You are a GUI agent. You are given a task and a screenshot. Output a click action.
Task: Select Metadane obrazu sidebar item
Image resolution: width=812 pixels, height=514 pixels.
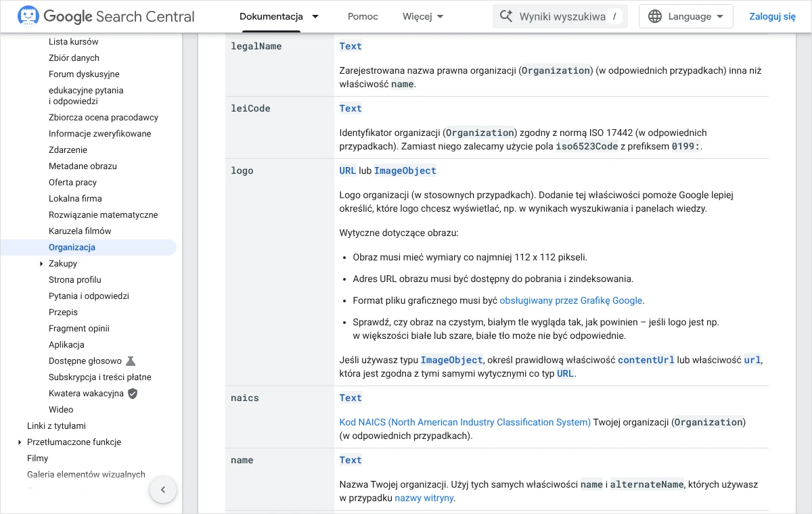click(x=83, y=166)
